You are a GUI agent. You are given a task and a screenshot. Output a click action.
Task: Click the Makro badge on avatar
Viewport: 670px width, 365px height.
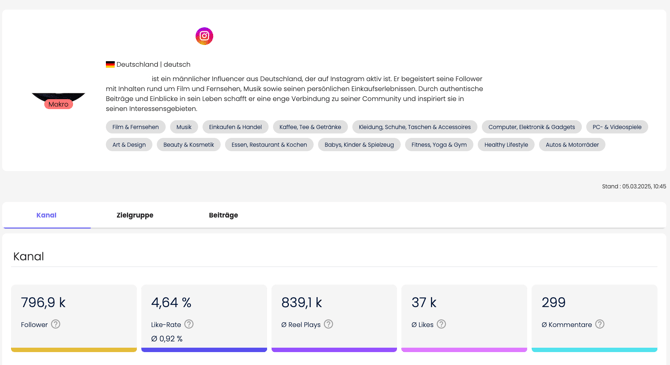pos(59,104)
